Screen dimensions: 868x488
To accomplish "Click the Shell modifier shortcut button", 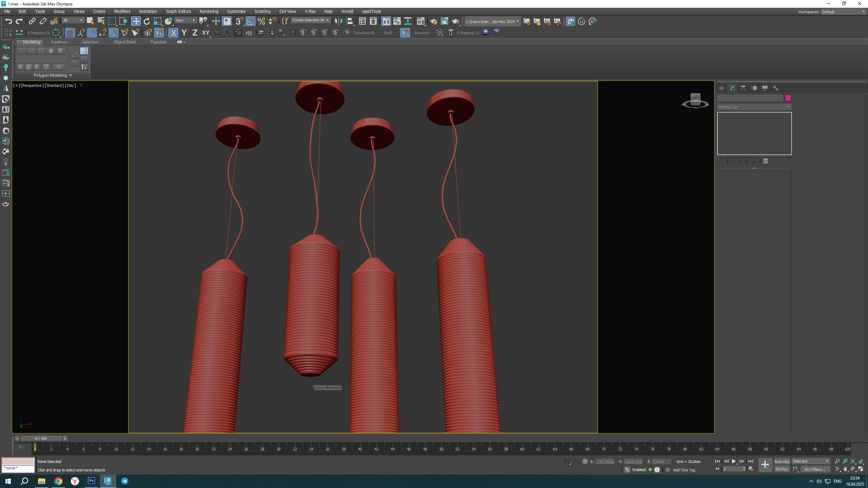I will point(388,33).
